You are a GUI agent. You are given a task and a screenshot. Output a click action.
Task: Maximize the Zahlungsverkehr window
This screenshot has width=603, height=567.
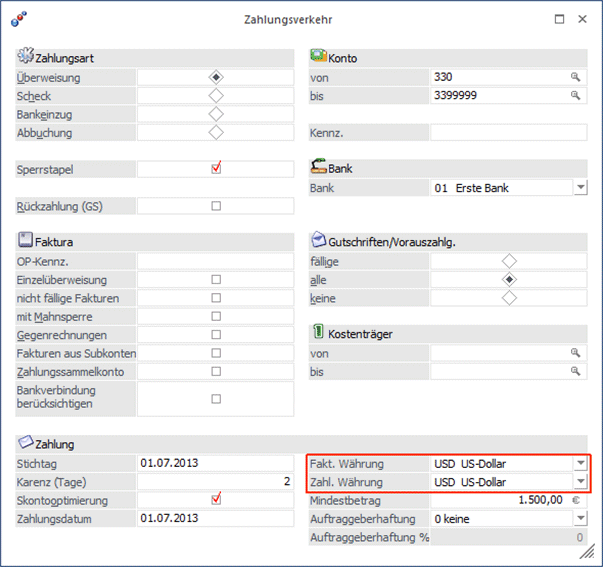pos(559,19)
